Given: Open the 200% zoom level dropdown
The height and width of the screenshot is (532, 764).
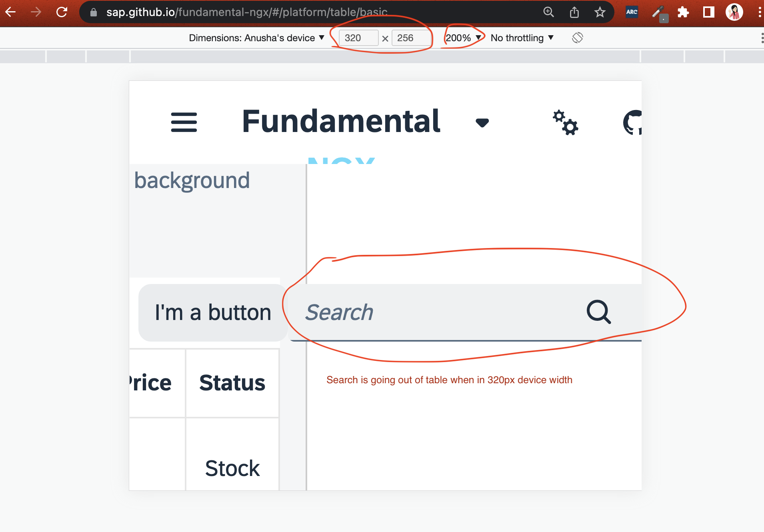Looking at the screenshot, I should click(462, 38).
